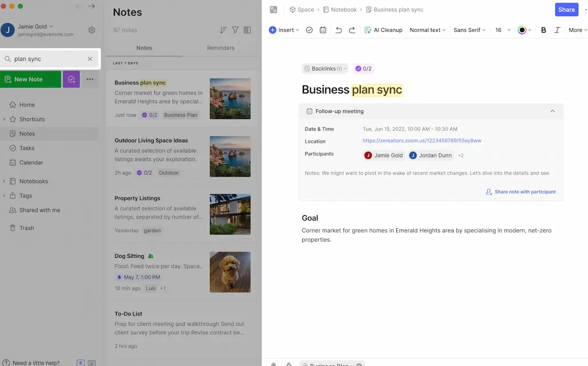This screenshot has width=588, height=366.
Task: Expand the Notebooks tree arrow
Action: (4, 181)
